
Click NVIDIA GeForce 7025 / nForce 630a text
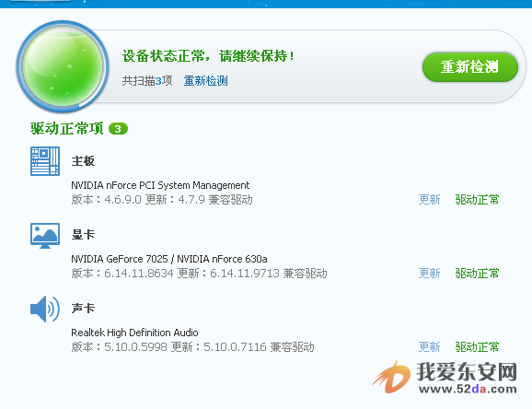[x=169, y=259]
